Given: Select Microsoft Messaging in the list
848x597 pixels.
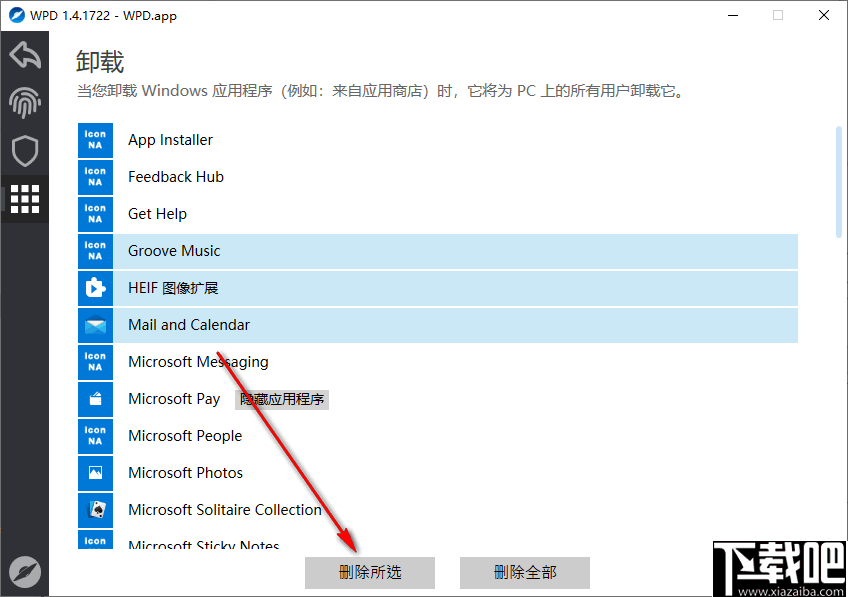Looking at the screenshot, I should click(x=438, y=362).
